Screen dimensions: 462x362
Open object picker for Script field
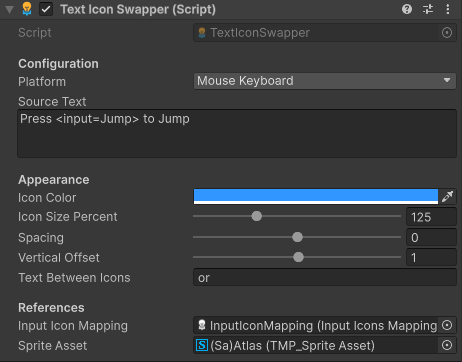(x=447, y=33)
